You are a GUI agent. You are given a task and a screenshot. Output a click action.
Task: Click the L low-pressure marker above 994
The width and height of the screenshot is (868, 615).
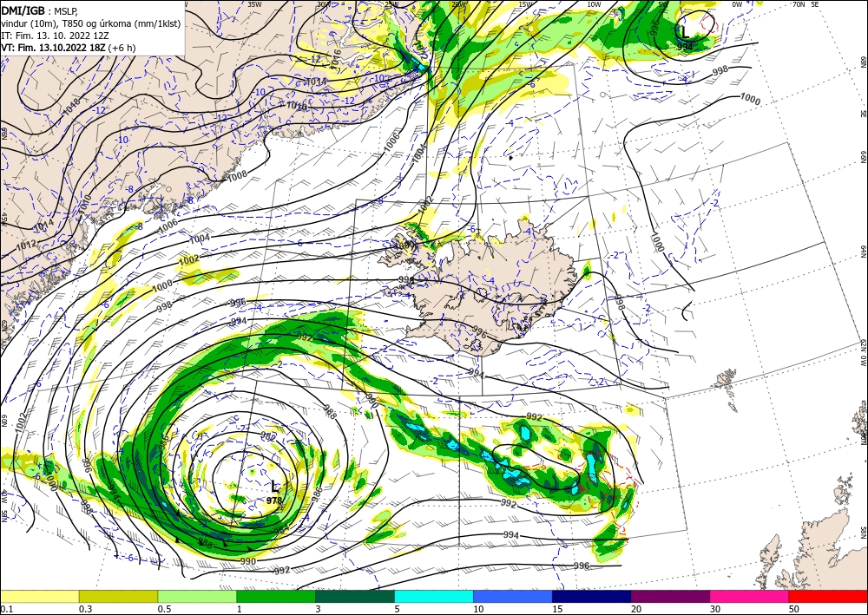point(685,33)
